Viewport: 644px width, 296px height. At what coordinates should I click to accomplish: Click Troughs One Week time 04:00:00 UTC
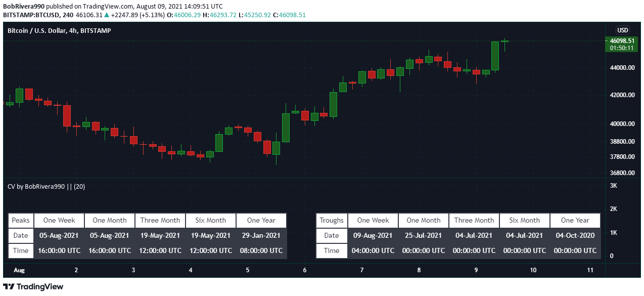pyautogui.click(x=373, y=250)
